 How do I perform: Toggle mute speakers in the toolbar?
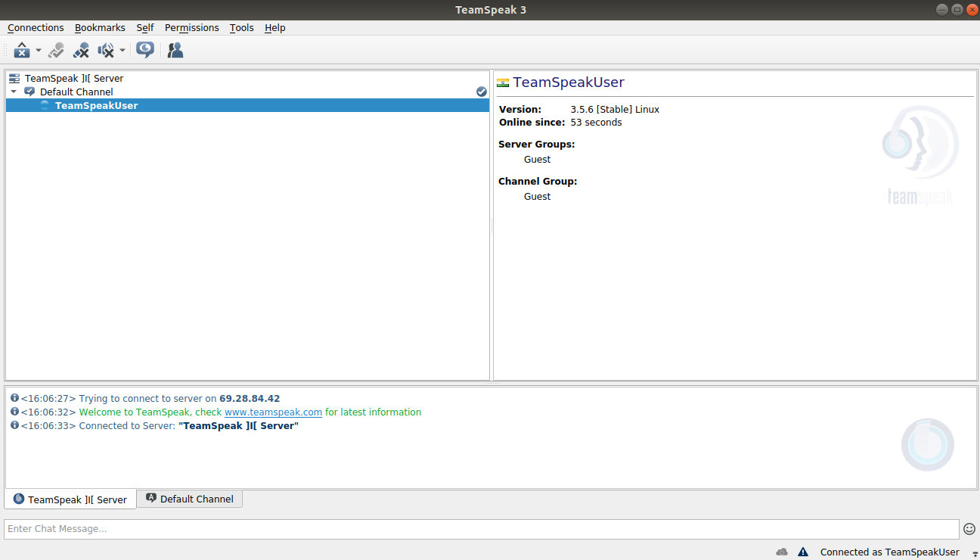click(106, 51)
